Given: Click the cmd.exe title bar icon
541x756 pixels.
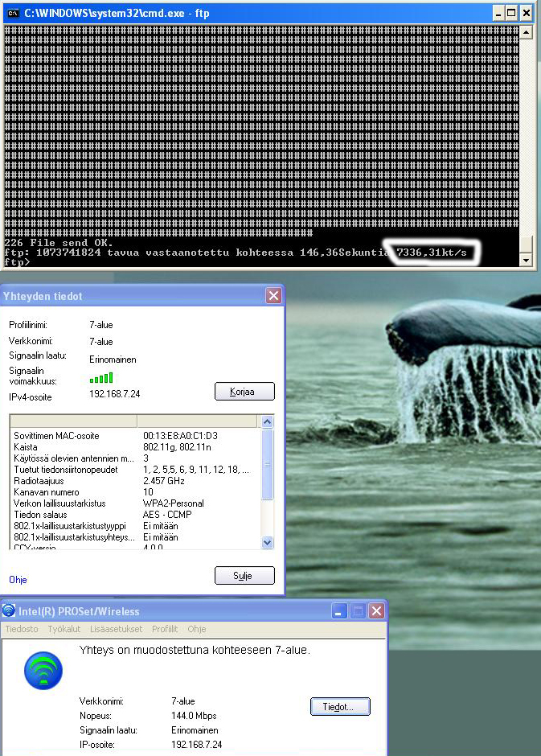Looking at the screenshot, I should 12,13.
